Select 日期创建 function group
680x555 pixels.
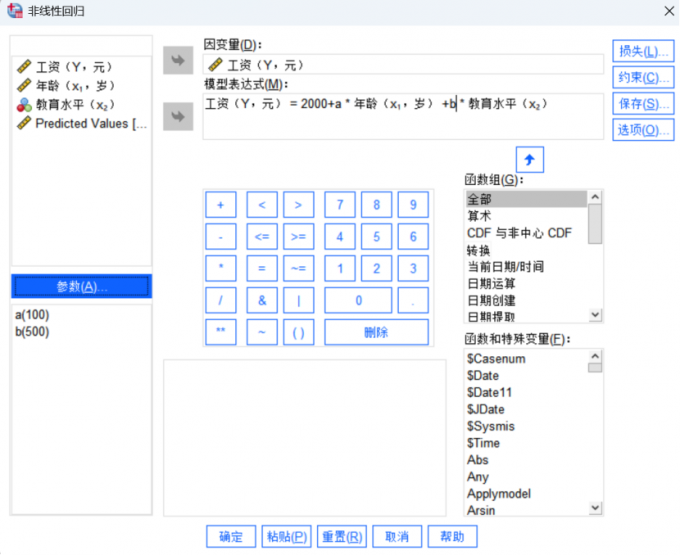[x=526, y=300]
